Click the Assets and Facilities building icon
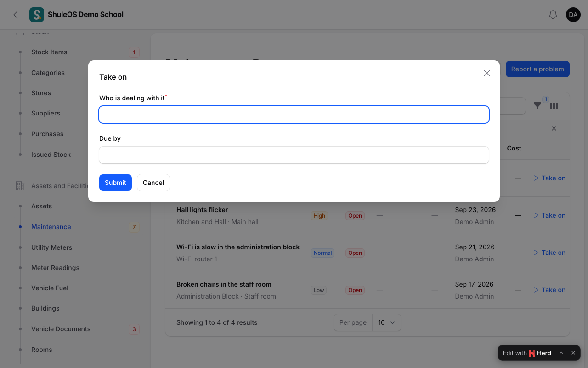This screenshot has height=368, width=588. [x=20, y=186]
